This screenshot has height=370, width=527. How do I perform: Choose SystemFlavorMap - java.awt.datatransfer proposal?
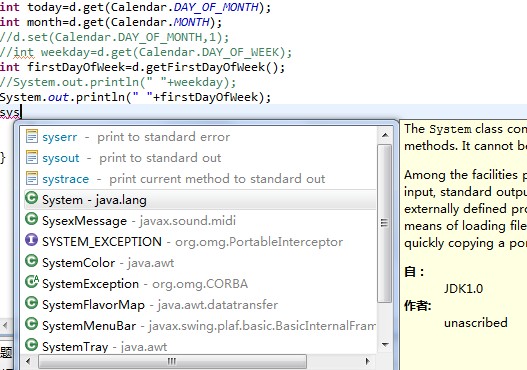(200, 305)
